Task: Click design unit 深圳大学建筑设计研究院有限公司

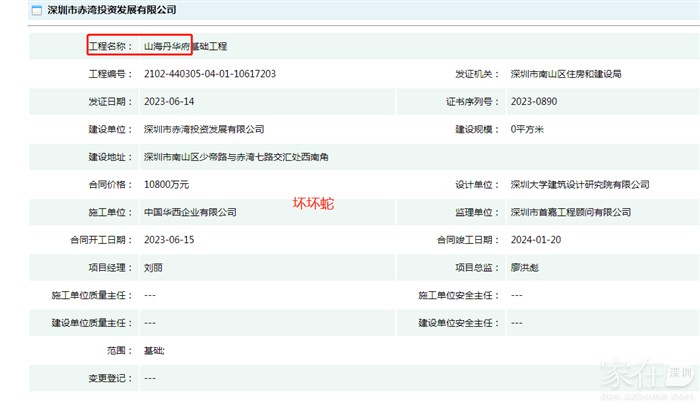Action: point(580,185)
